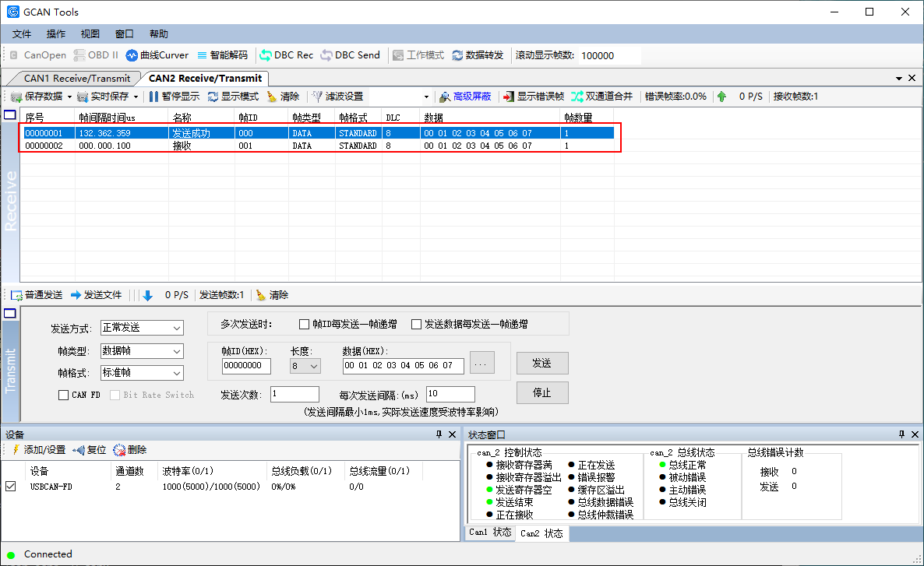This screenshot has width=924, height=566.
Task: Toggle 发送数据每发送一帧递增 checkbox
Action: click(417, 325)
